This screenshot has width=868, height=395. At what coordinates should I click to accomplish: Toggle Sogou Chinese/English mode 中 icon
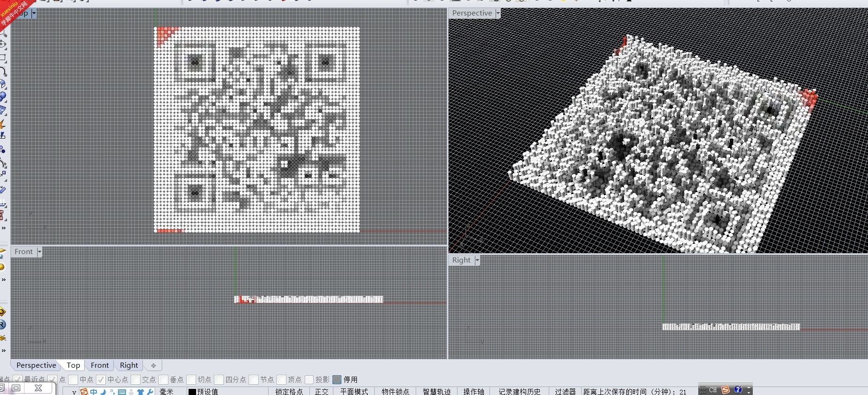tap(94, 392)
